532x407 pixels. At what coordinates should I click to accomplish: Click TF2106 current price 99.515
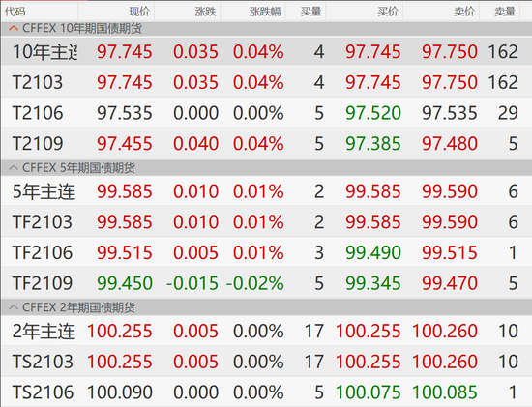point(125,252)
